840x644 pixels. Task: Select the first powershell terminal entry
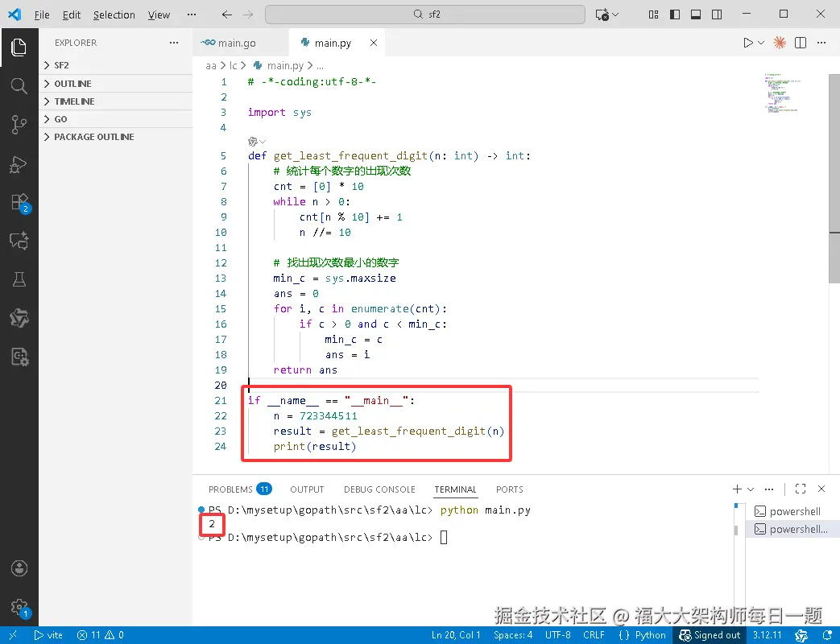tap(792, 511)
